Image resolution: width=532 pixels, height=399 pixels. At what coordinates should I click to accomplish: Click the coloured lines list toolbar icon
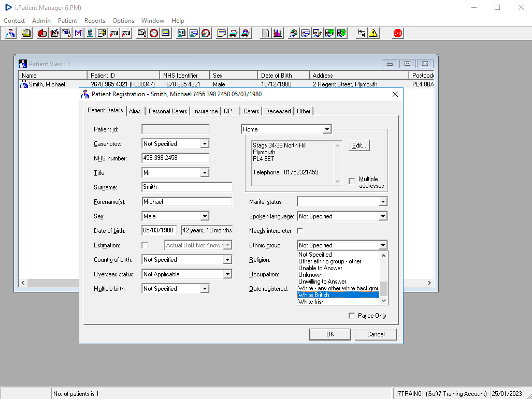[166, 33]
